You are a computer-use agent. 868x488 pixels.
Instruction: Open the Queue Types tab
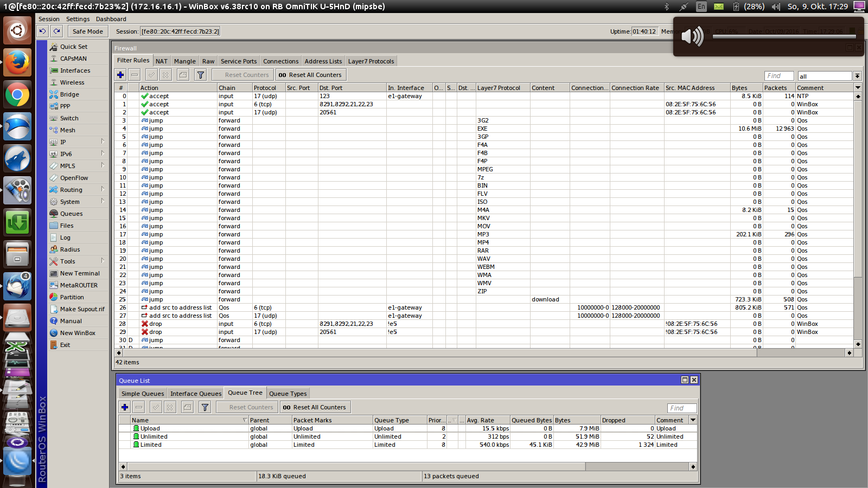288,394
